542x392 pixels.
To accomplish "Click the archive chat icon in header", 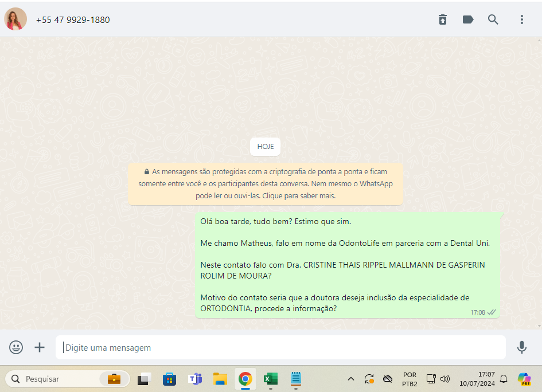I will coord(443,19).
